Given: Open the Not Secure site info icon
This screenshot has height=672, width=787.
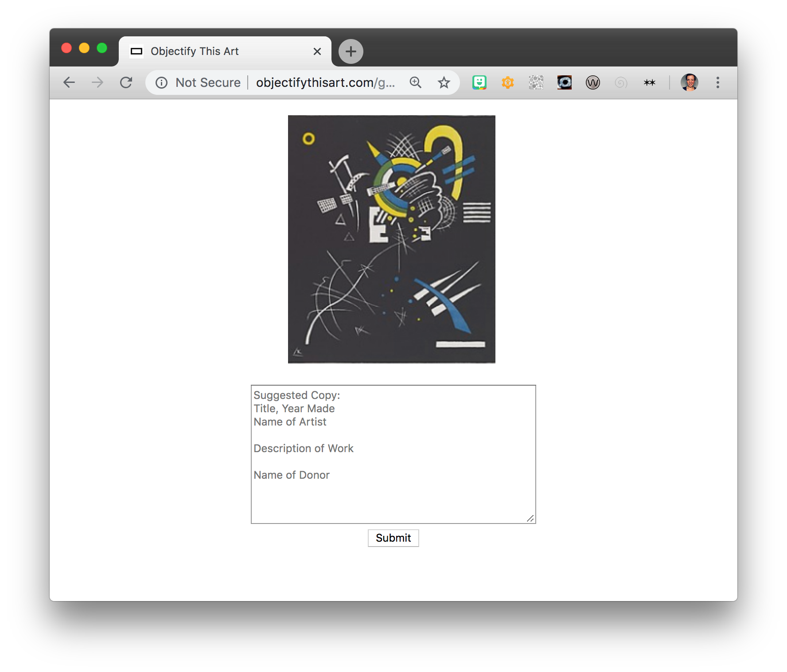Looking at the screenshot, I should [161, 83].
